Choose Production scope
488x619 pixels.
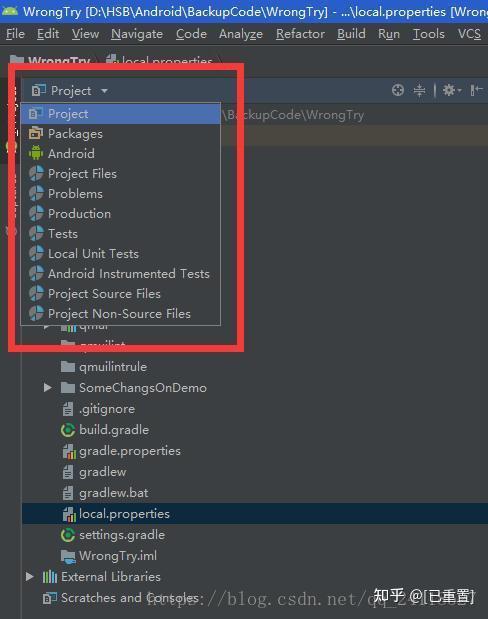[120, 214]
